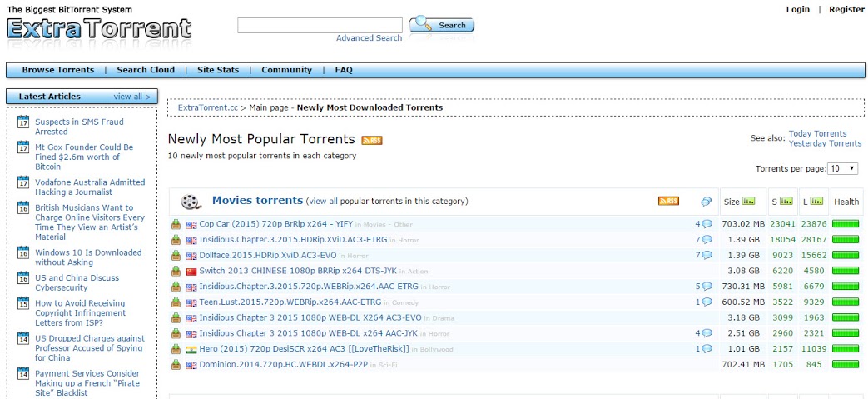Open US and China Discuss Cybersecurity article
This screenshot has height=399, width=868.
click(77, 282)
